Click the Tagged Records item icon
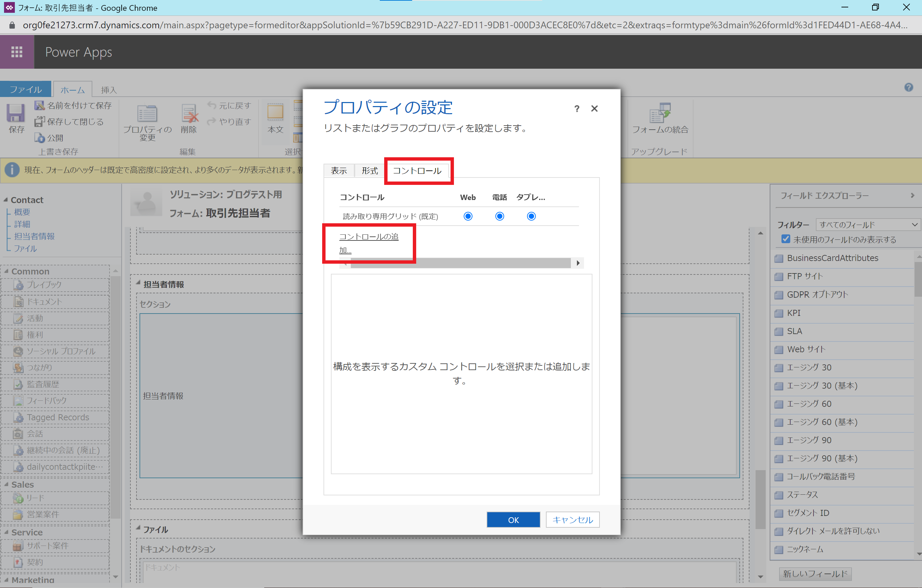 click(x=19, y=417)
